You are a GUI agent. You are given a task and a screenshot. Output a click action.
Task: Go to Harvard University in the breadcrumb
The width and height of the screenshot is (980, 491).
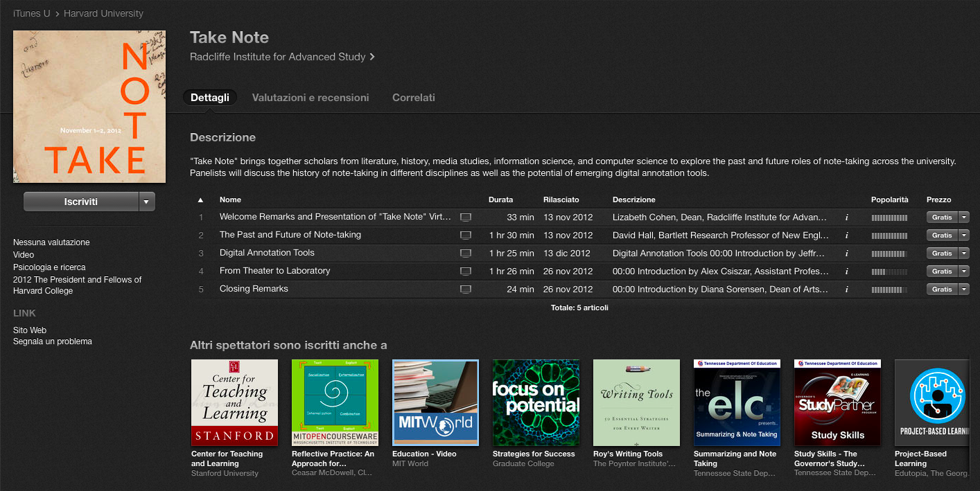103,14
